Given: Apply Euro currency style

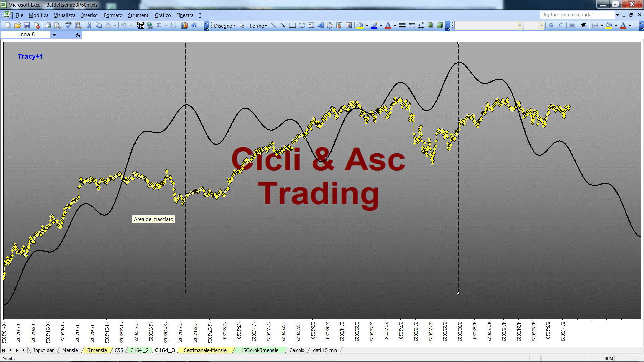Looking at the screenshot, I should [584, 26].
